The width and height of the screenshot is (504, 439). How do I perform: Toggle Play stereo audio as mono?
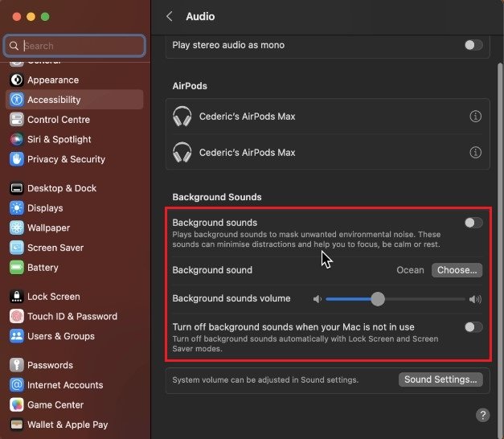tap(473, 45)
